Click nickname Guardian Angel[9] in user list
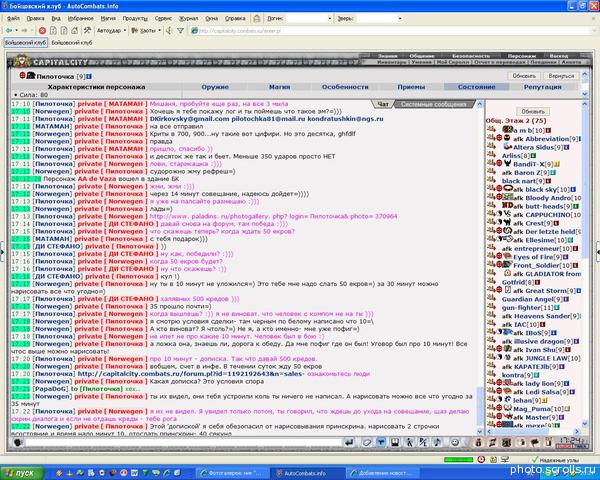This screenshot has height=480, width=600. tap(532, 299)
